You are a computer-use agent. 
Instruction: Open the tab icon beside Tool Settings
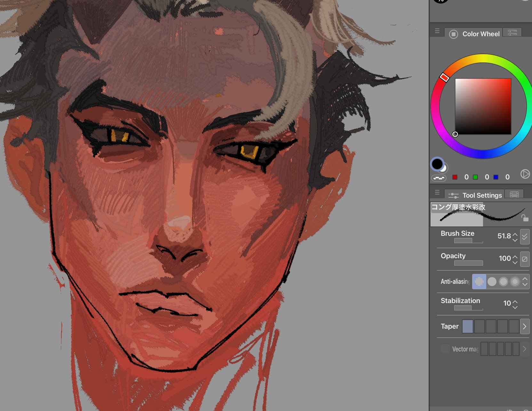(x=514, y=194)
